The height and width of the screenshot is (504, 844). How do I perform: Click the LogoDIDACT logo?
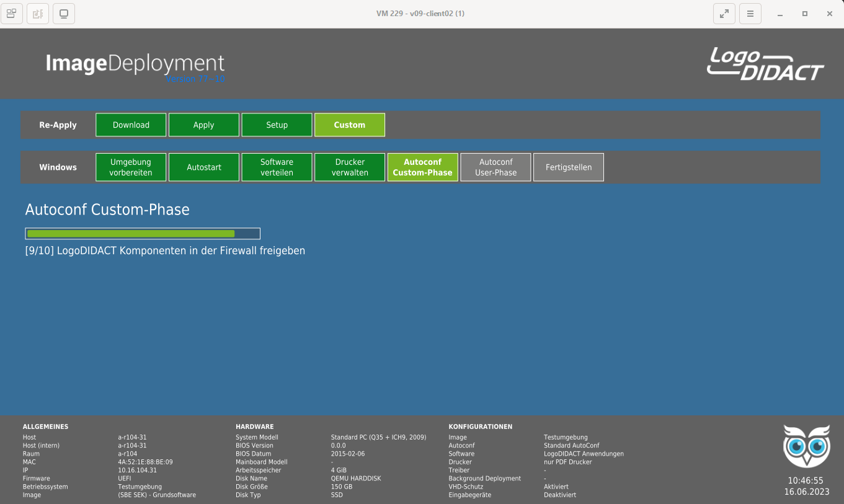[x=765, y=64]
